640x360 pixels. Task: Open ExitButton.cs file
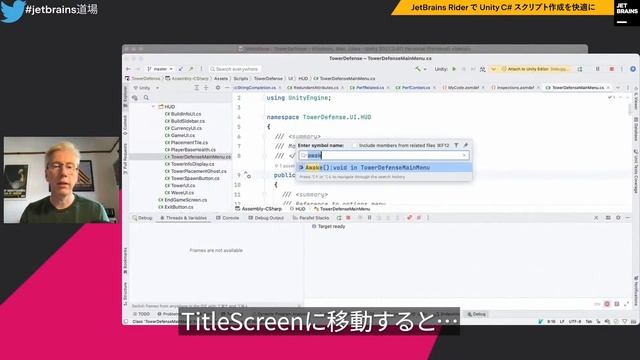coord(176,207)
